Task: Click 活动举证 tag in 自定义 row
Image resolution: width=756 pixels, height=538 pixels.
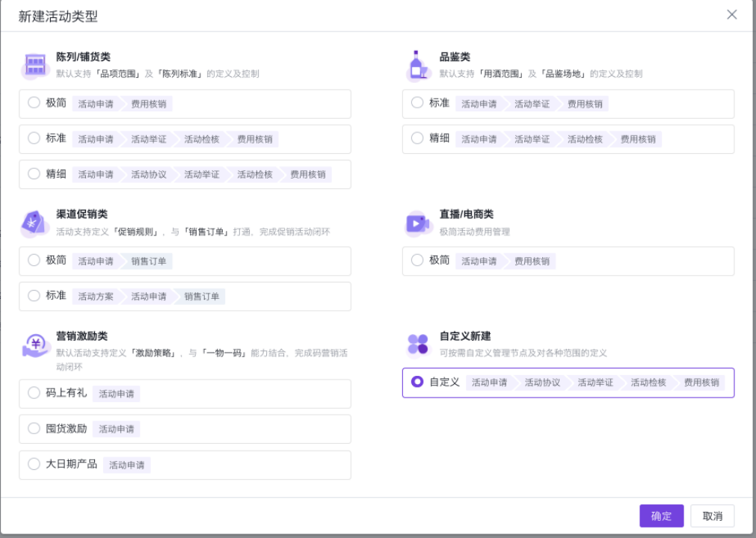Action: pos(595,383)
